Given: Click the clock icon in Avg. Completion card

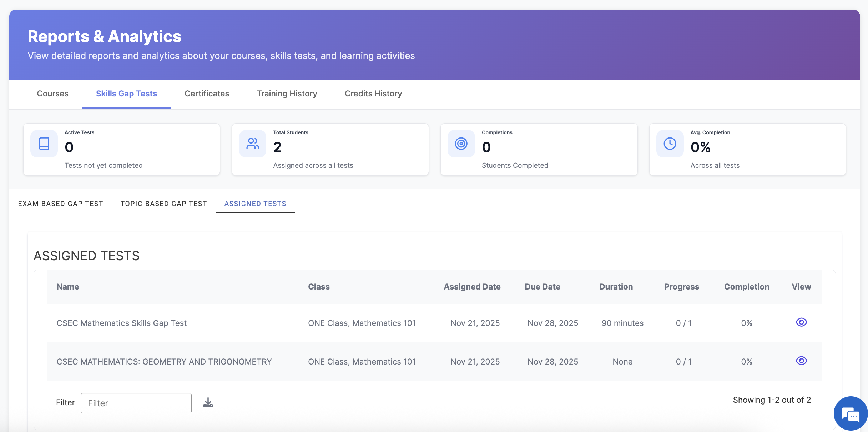Looking at the screenshot, I should [x=670, y=144].
